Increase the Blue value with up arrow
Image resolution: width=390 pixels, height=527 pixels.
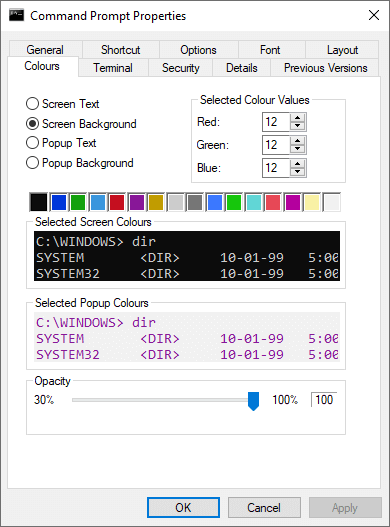[x=298, y=164]
